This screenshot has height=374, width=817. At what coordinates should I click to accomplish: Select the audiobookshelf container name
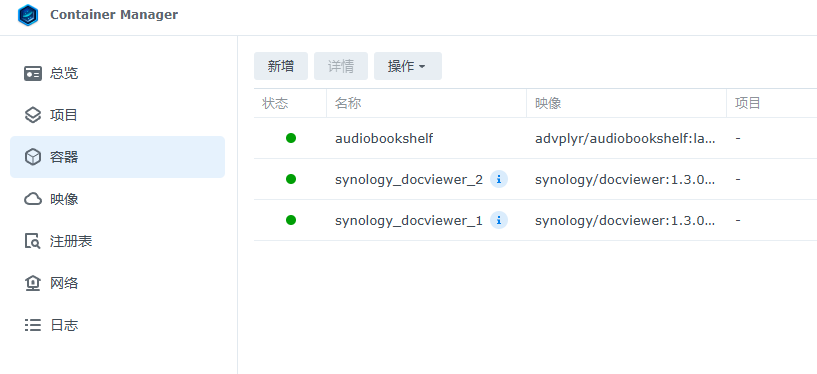point(384,139)
